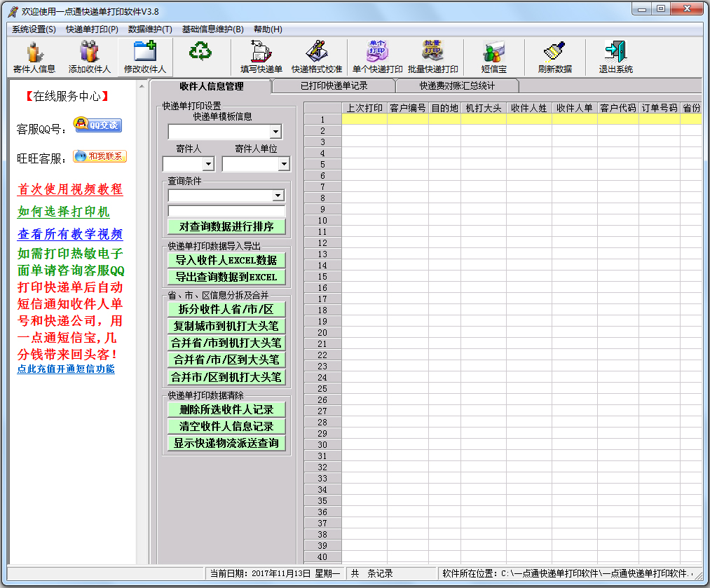Click 合并市/区到机打大头笔 button
Image resolution: width=710 pixels, height=588 pixels.
point(226,377)
